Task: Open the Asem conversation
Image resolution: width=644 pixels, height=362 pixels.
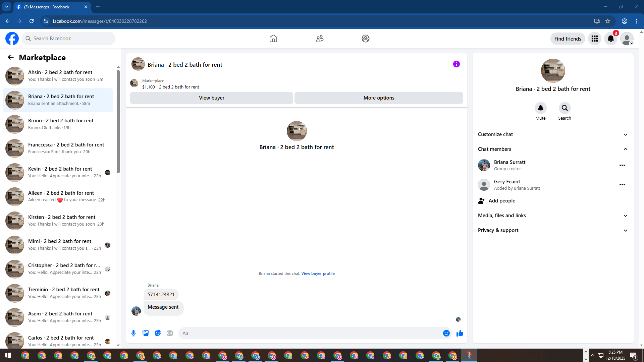Action: (x=58, y=317)
